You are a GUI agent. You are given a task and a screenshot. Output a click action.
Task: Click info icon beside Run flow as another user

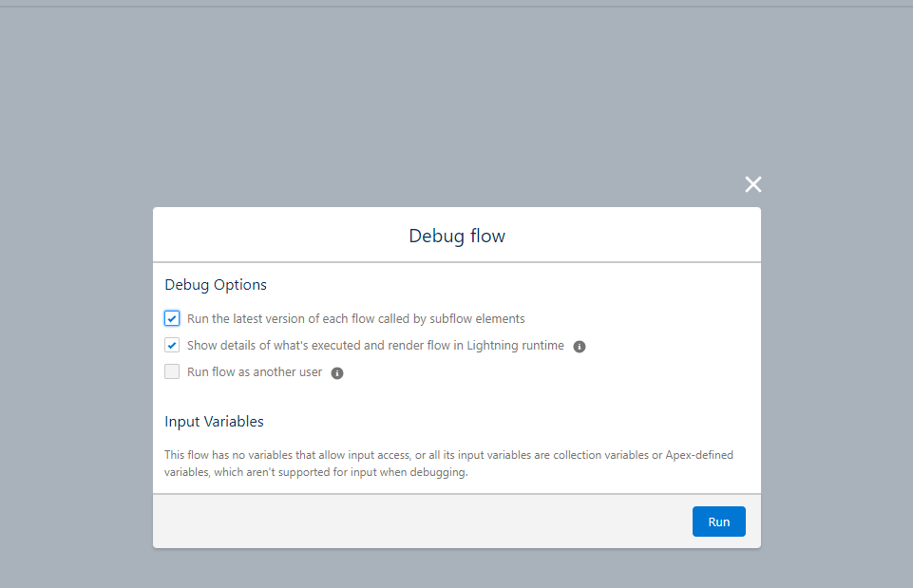click(x=336, y=373)
